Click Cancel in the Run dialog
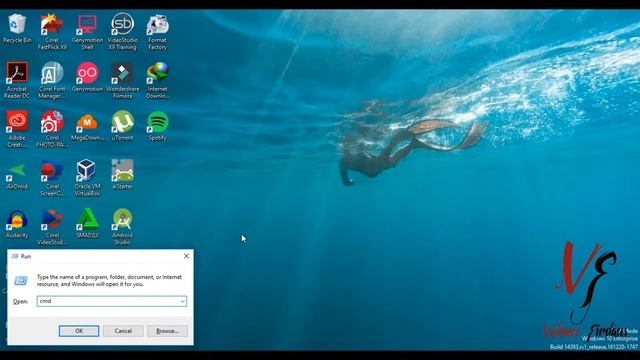This screenshot has width=640, height=360. point(123,331)
